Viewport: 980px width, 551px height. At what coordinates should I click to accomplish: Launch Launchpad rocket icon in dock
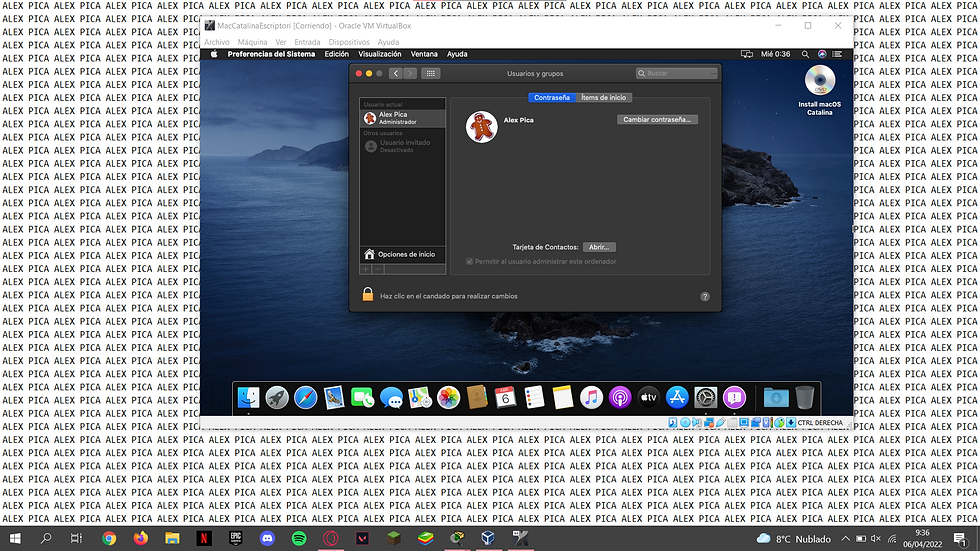point(277,397)
